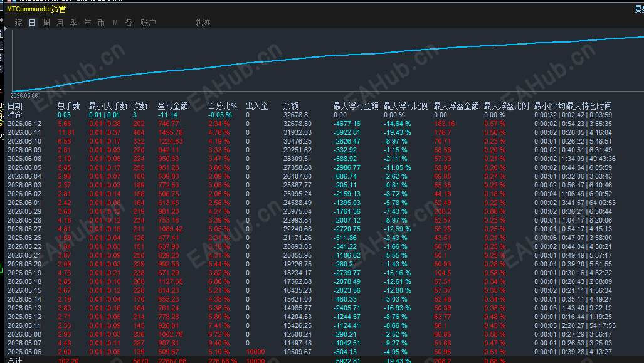The image size is (644, 363).
Task: Click balance value 10509.67
Action: click(297, 352)
